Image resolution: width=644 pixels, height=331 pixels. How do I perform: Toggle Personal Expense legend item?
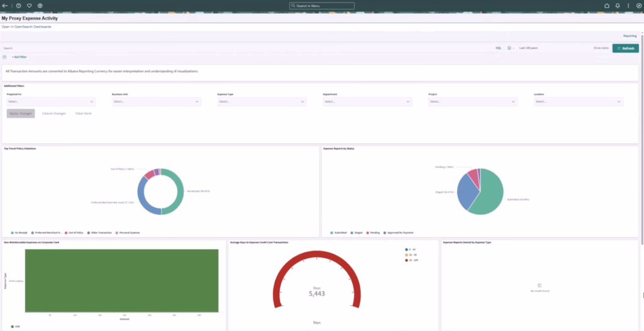[x=127, y=232]
